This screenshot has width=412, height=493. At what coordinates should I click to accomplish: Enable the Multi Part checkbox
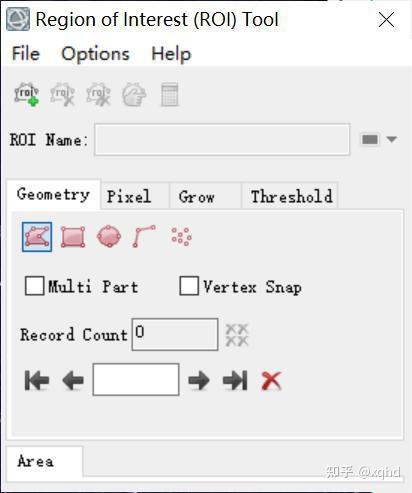point(34,286)
